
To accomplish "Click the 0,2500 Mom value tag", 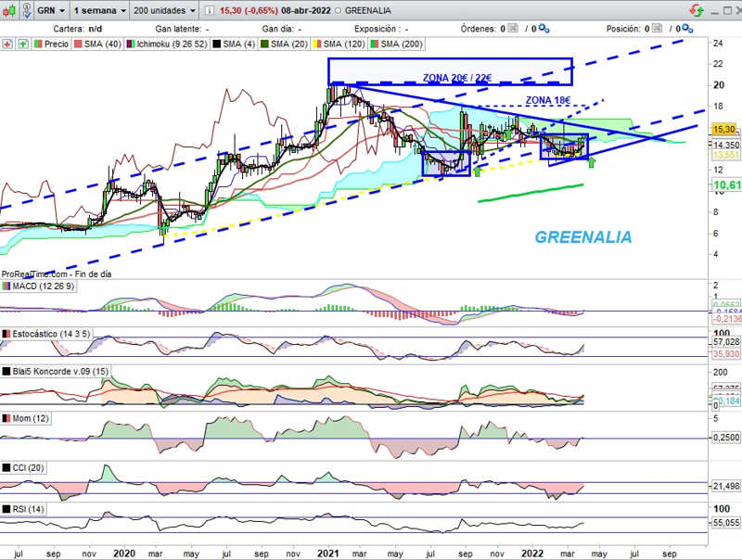I will click(726, 438).
